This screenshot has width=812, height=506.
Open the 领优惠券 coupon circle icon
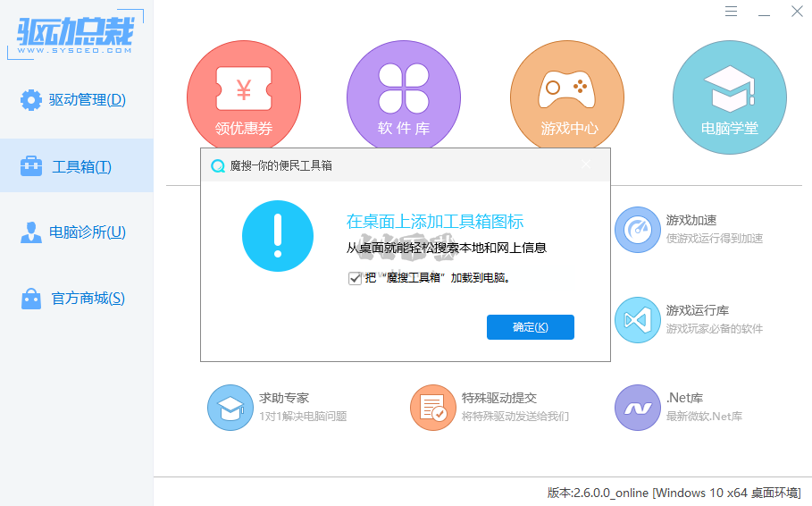click(243, 97)
